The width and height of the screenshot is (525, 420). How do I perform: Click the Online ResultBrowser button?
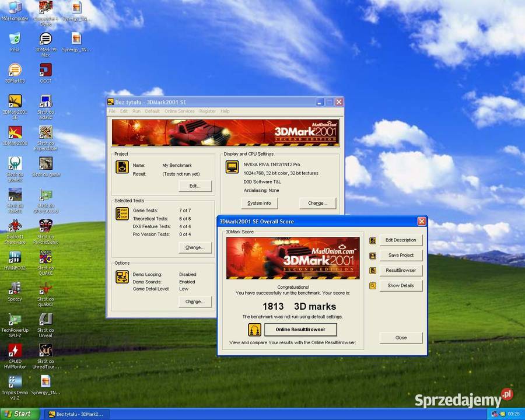(300, 330)
